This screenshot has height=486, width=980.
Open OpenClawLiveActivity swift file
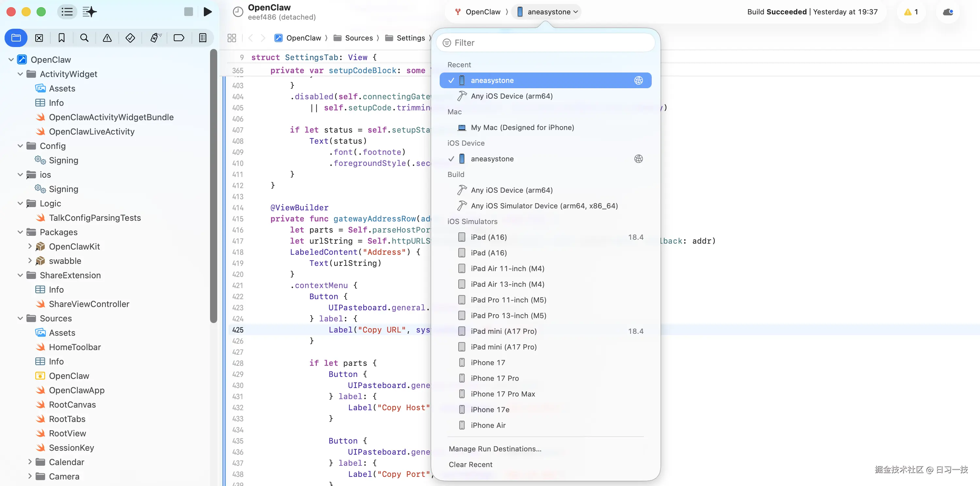coord(85,132)
